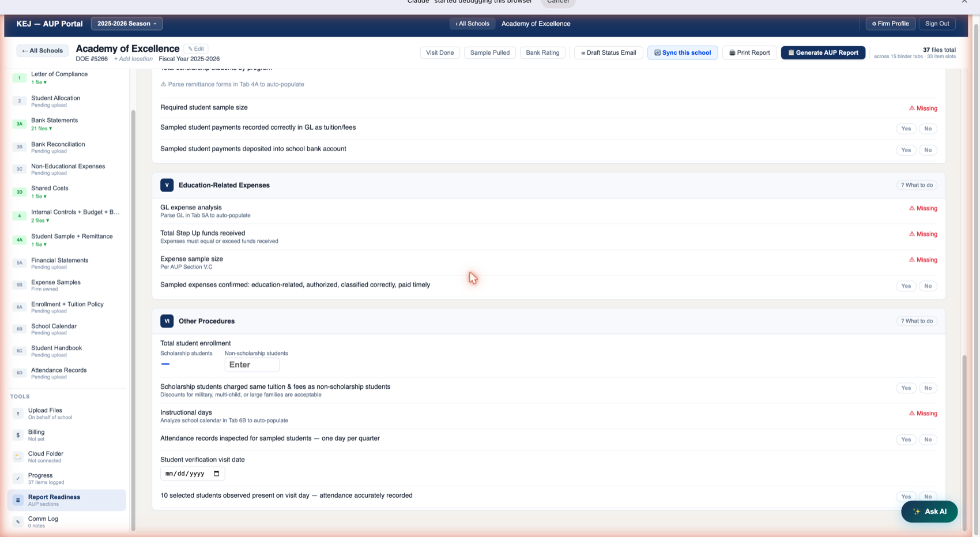
Task: Open Attendance Records in sidebar
Action: click(x=67, y=373)
